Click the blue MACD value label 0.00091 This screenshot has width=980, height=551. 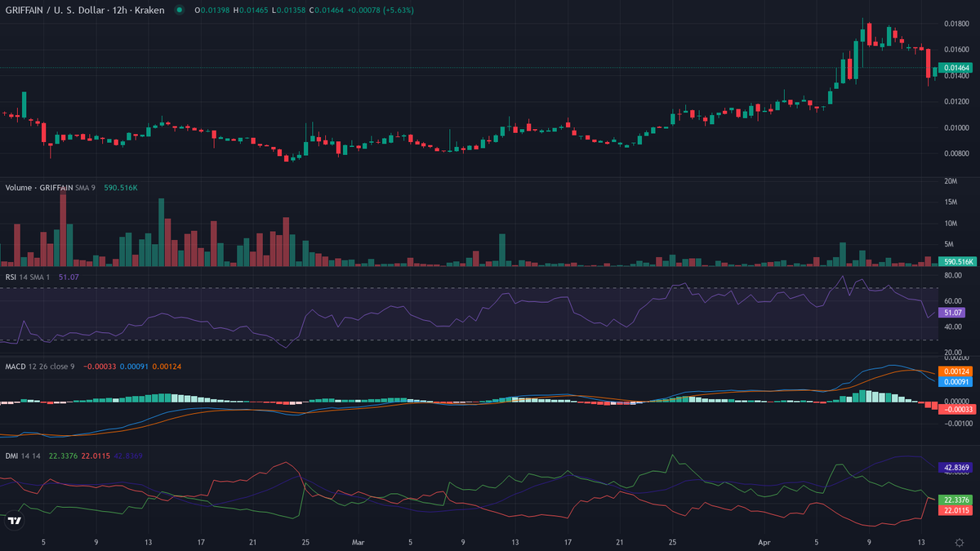point(958,382)
